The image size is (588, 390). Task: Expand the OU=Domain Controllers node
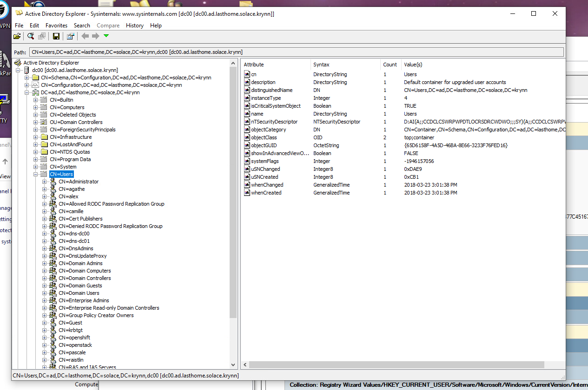pyautogui.click(x=36, y=122)
